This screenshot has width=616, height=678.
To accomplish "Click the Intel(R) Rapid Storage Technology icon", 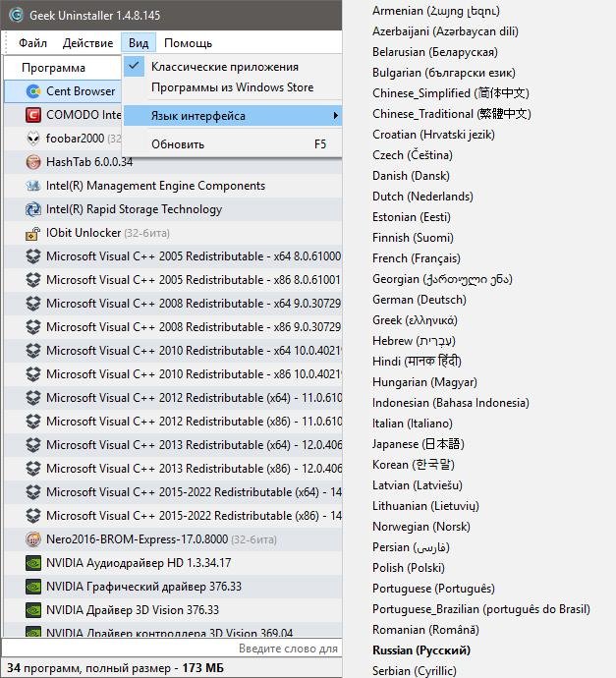I will coord(32,209).
